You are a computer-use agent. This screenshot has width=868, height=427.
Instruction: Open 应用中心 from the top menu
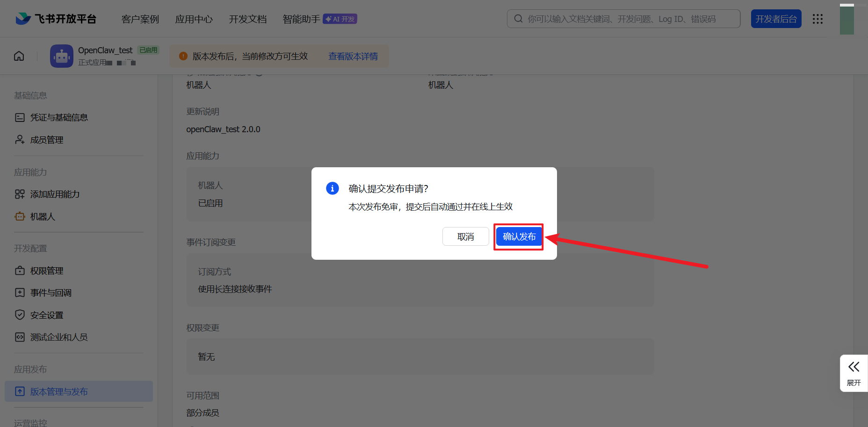194,19
